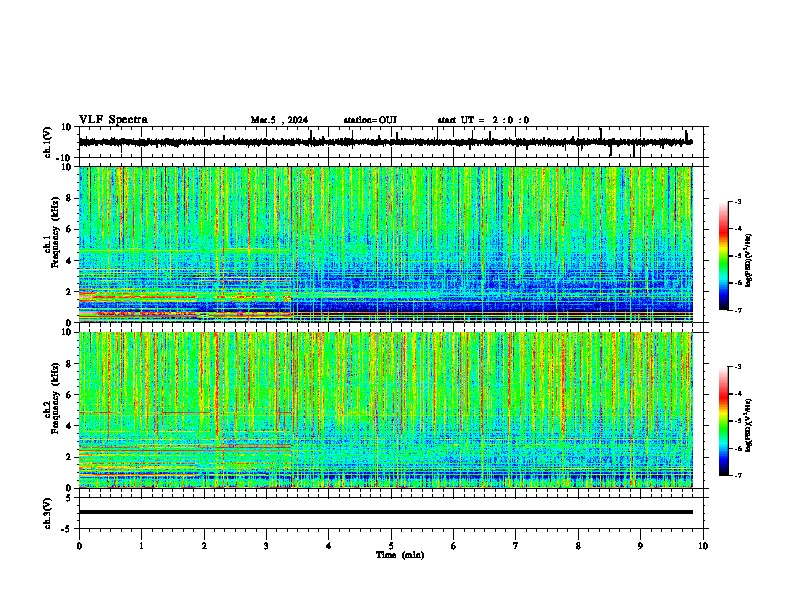Image resolution: width=792 pixels, height=612 pixels.
Task: Click the "start UT = 2 : 0 : 0" text
Action: click(x=483, y=120)
